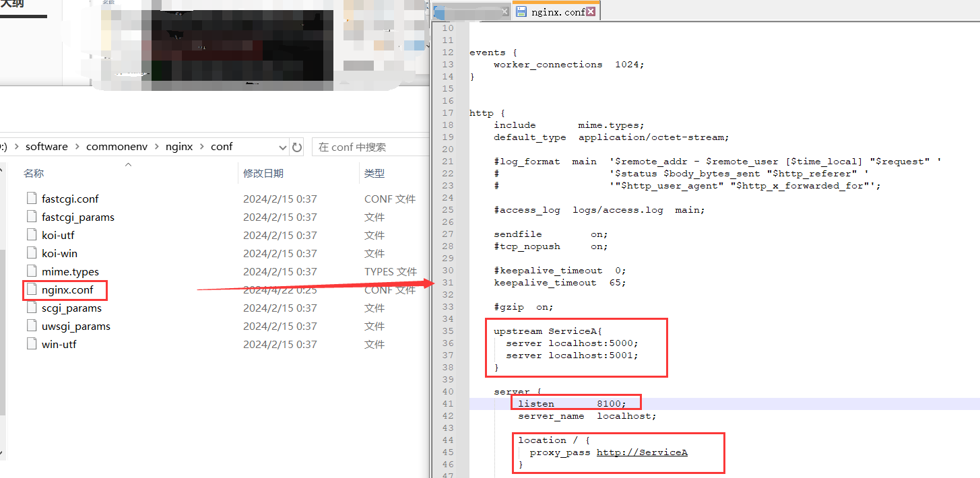
Task: Select the nginx.conf tab in Notepad++
Action: 556,11
